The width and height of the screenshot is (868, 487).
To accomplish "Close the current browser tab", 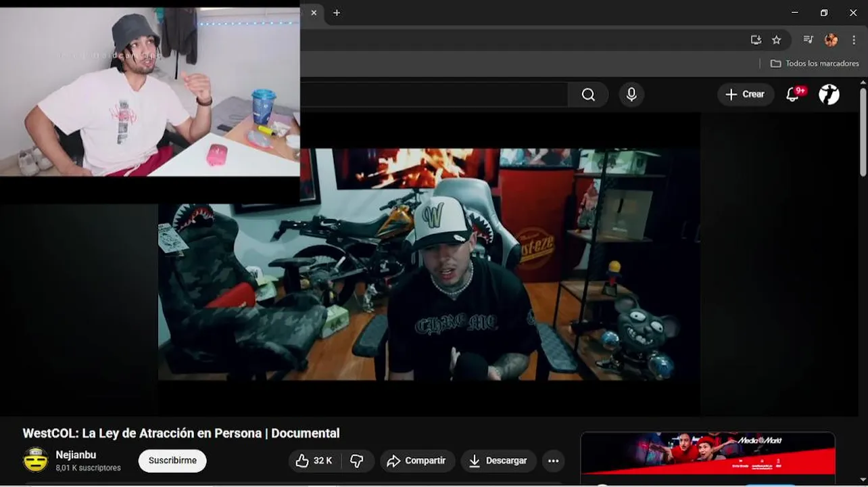I will coord(314,13).
